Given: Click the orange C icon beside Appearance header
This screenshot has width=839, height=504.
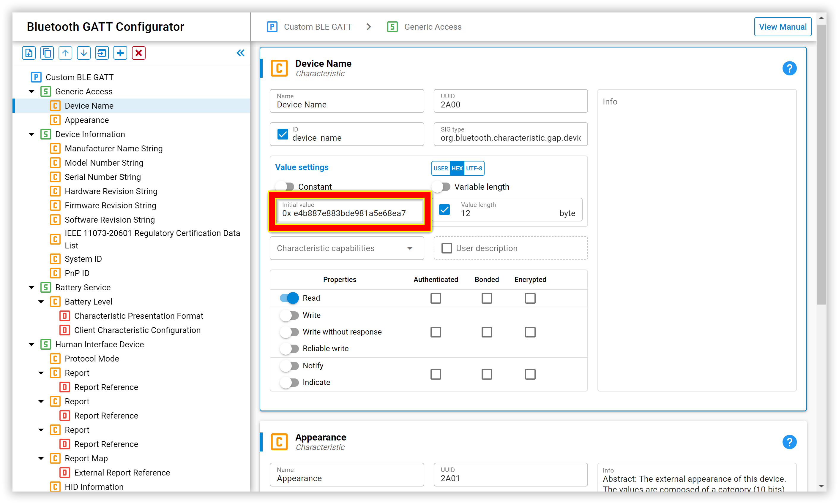Looking at the screenshot, I should click(x=279, y=441).
